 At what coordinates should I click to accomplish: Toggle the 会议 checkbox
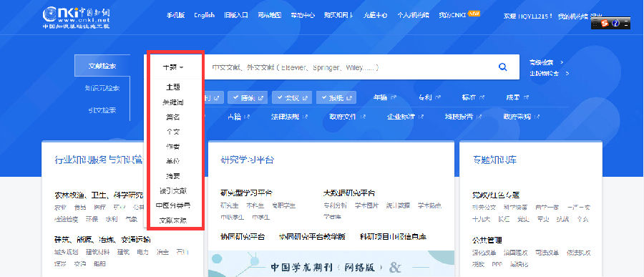point(280,98)
